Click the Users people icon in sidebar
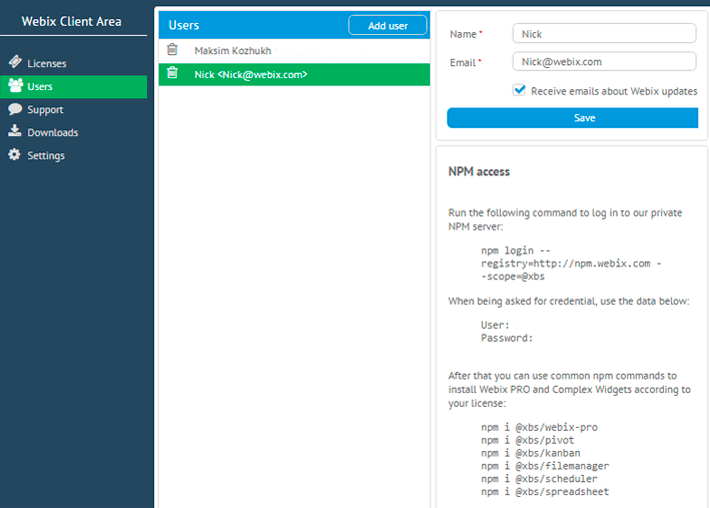 (x=15, y=85)
